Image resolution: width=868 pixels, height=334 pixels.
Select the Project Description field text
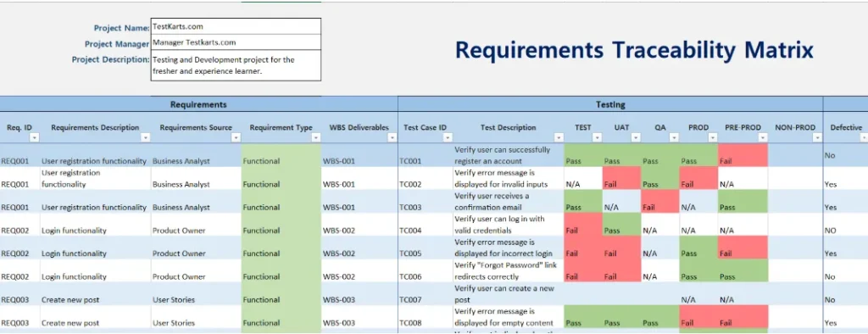click(236, 65)
